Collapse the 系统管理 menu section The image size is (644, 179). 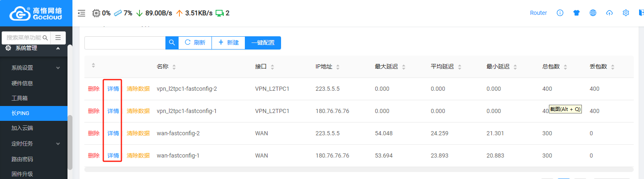click(58, 48)
